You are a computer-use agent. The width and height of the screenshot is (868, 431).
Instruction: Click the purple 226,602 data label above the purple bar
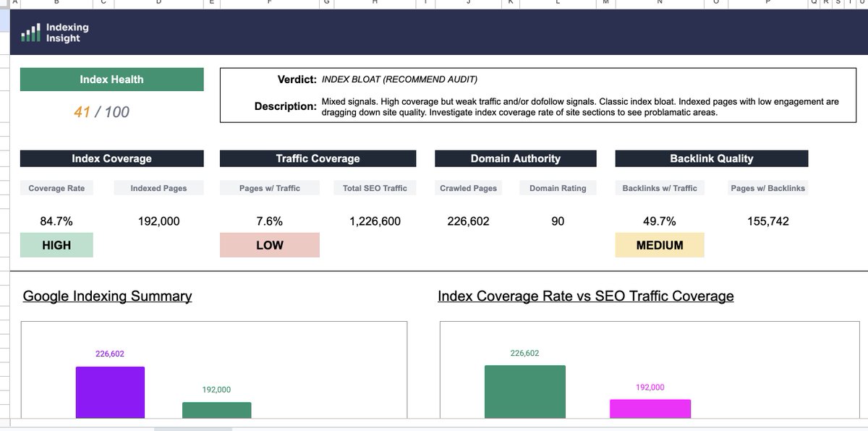[110, 354]
